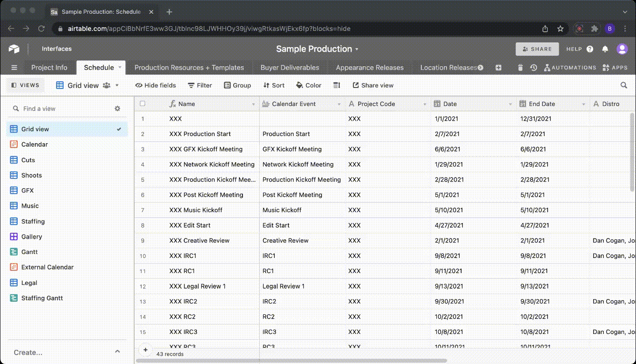Open the Apps panel
The height and width of the screenshot is (364, 636).
pyautogui.click(x=616, y=67)
